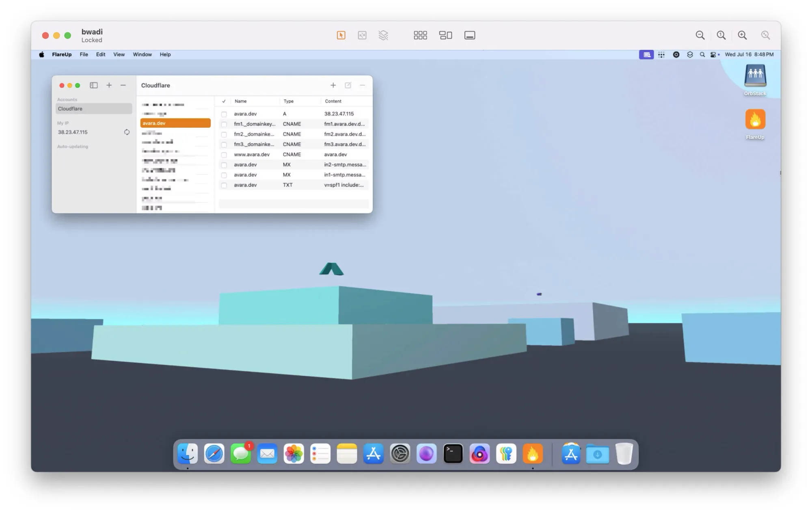Select the pointer control mode icon
The width and height of the screenshot is (812, 513).
point(341,35)
